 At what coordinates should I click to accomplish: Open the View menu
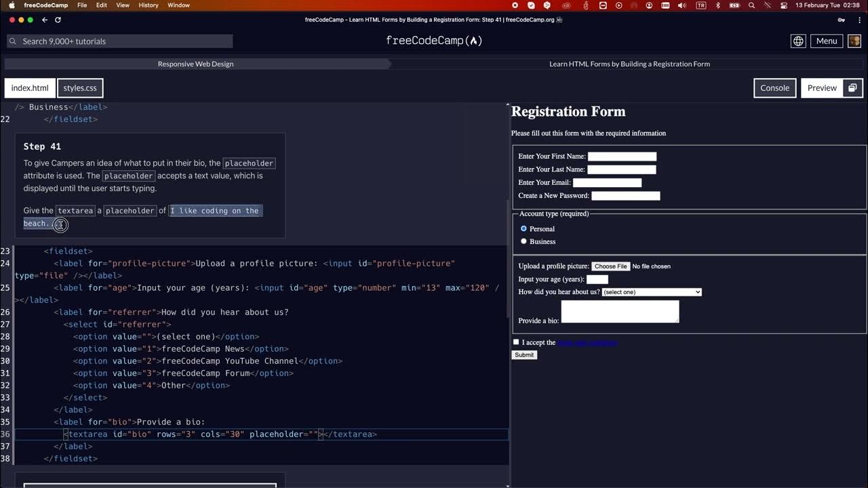point(123,5)
